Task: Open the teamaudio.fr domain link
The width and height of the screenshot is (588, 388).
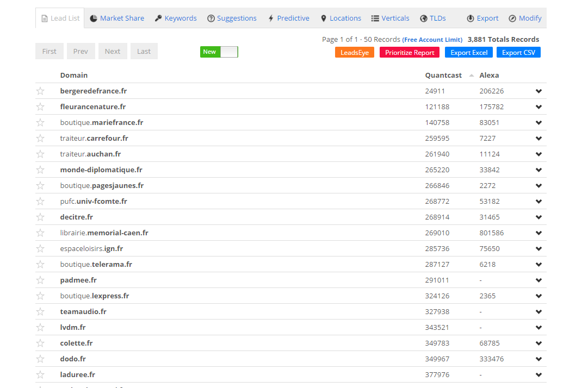Action: coord(83,311)
